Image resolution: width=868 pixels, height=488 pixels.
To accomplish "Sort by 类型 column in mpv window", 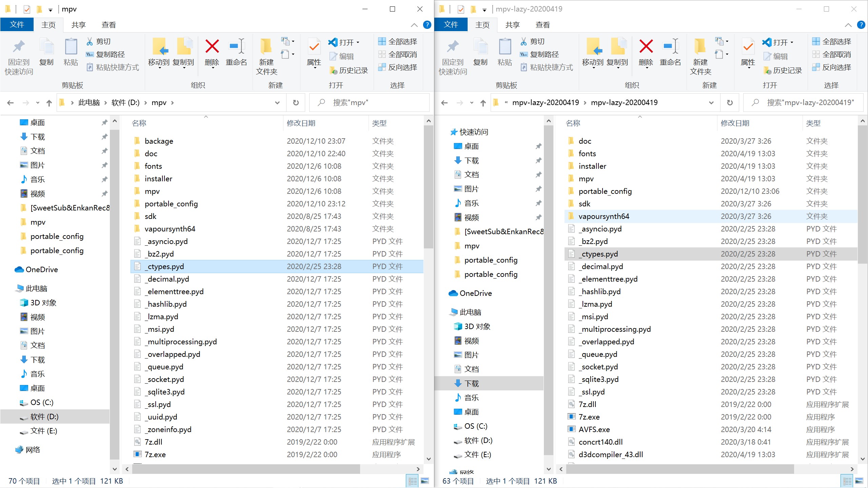I will (x=396, y=123).
